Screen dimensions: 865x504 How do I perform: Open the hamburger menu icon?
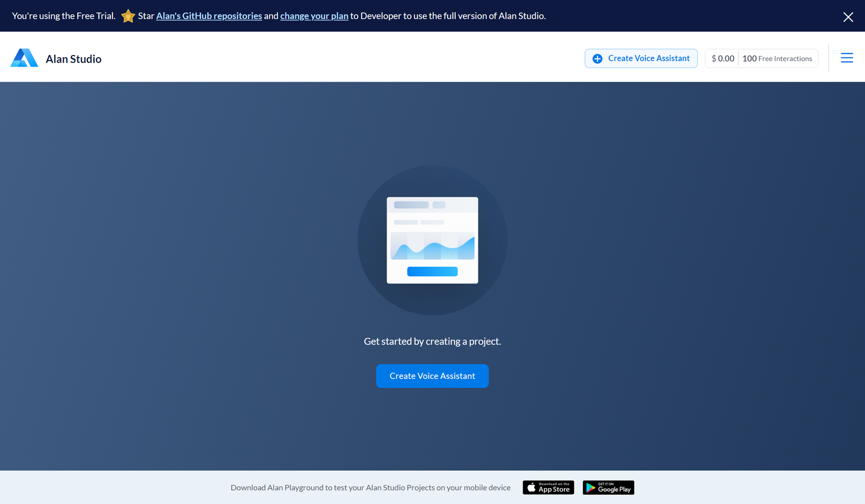[847, 58]
